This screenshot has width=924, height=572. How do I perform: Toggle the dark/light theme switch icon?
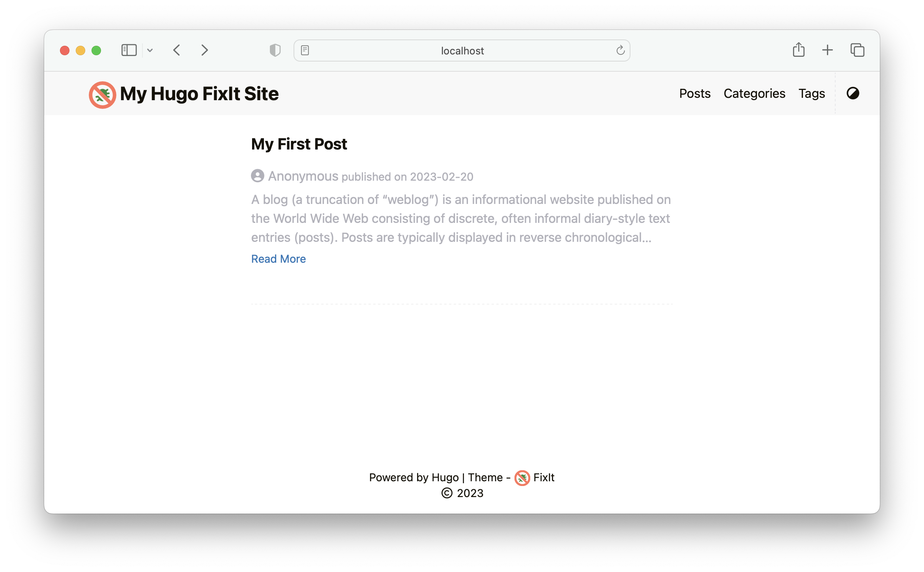[x=853, y=93]
